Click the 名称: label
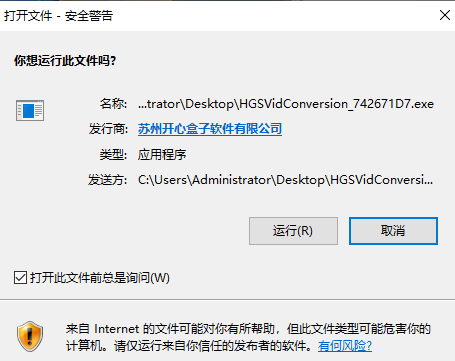Screen dimensions: 455x361 (113, 104)
